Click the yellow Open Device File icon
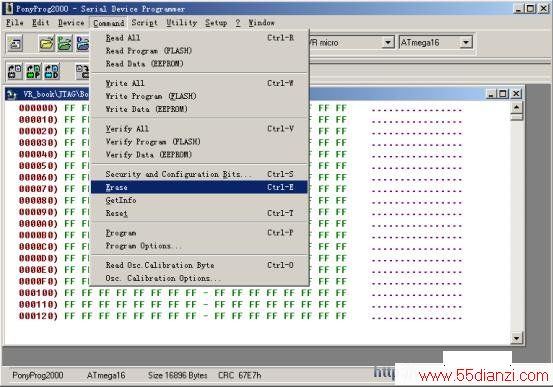The image size is (553, 387). [47, 43]
